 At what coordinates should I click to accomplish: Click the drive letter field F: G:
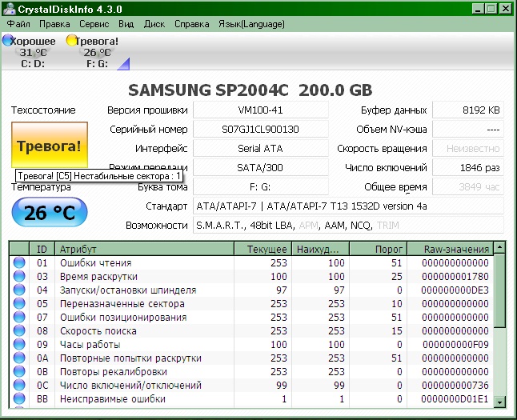click(x=260, y=187)
